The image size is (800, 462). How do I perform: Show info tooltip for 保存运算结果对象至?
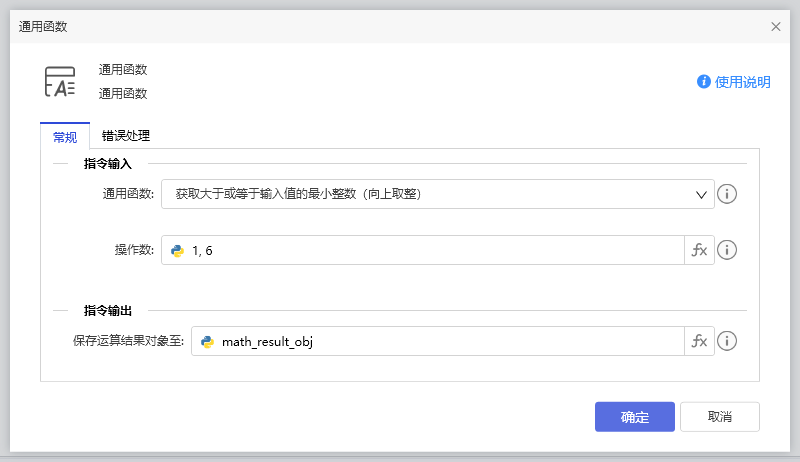728,341
